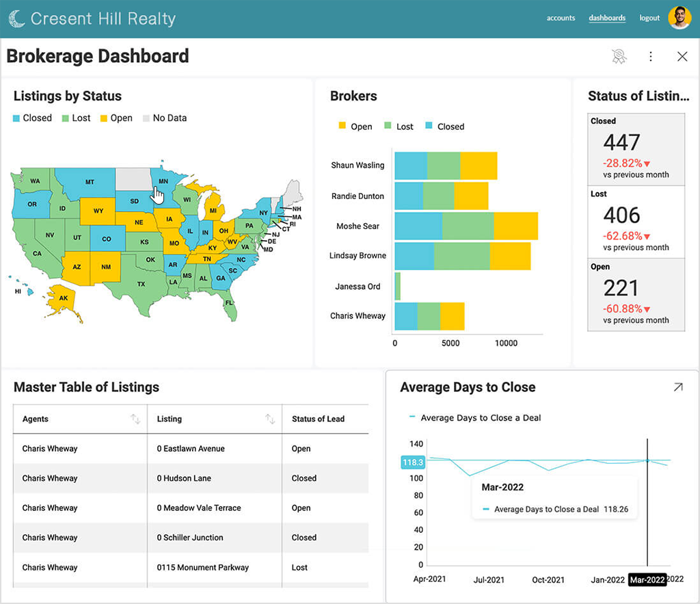Screen dimensions: 700x604
Task: Open the Closed 447 status card
Action: pyautogui.click(x=636, y=149)
